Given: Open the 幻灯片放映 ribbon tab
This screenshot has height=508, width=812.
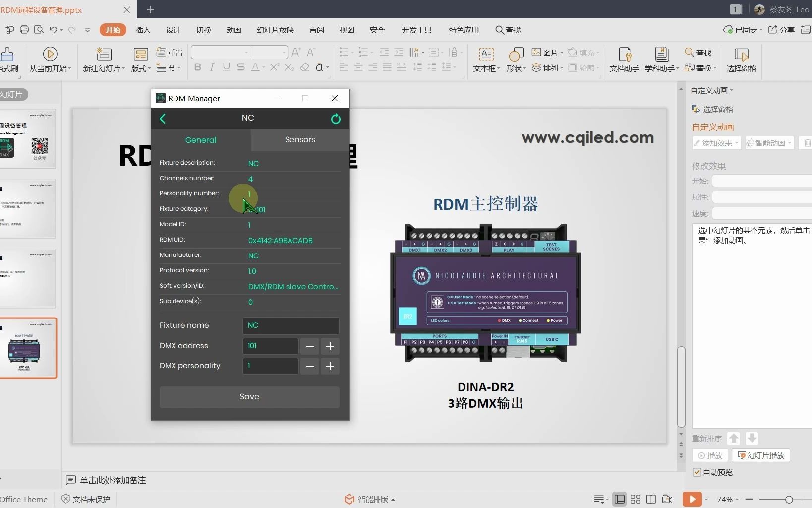Looking at the screenshot, I should [275, 30].
